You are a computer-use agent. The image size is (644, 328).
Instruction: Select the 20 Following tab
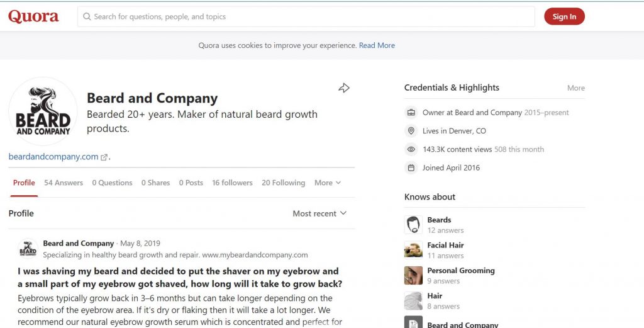284,183
